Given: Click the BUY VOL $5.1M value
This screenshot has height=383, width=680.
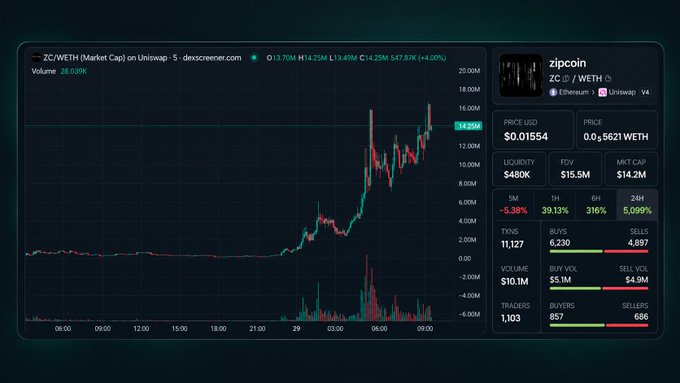Looking at the screenshot, I should point(560,280).
